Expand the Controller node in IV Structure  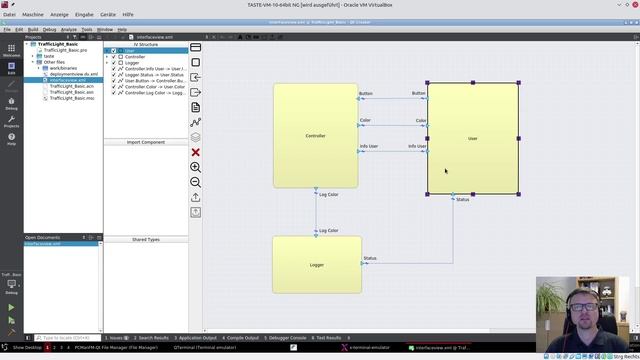point(107,57)
